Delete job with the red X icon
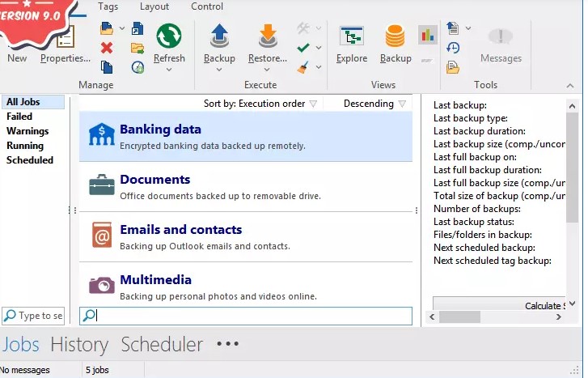The image size is (588, 378). point(107,48)
